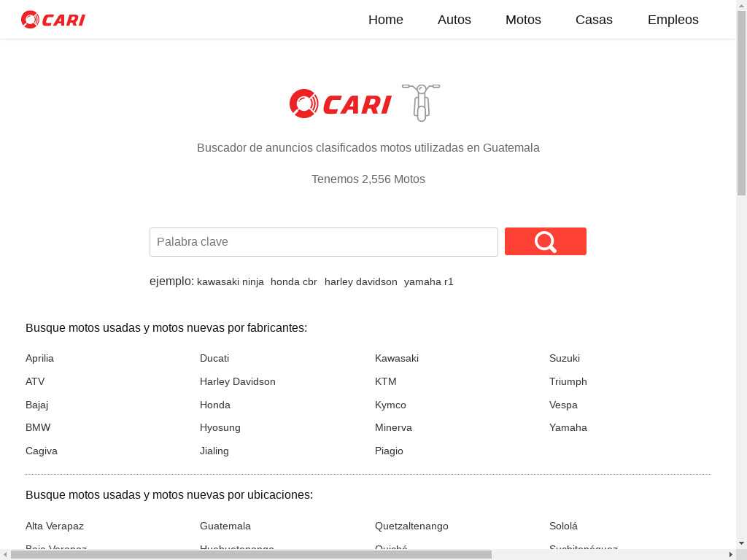View Ducati listings
The height and width of the screenshot is (560, 747).
[214, 358]
